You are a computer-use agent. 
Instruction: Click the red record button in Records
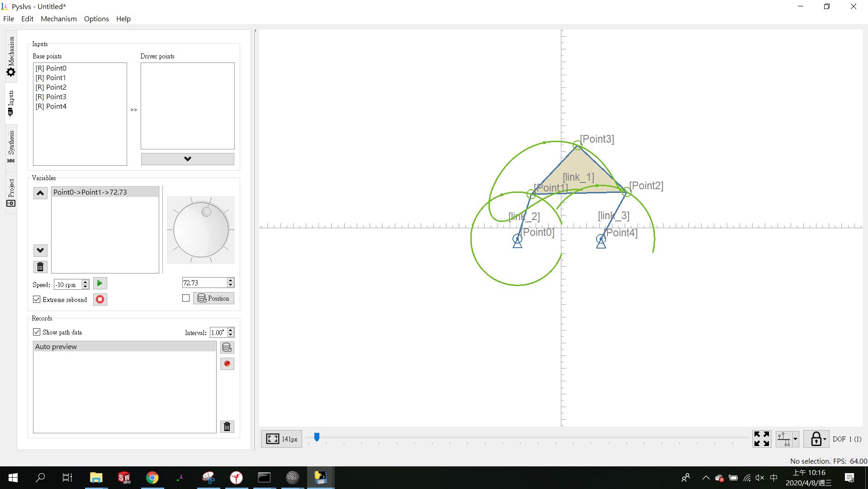tap(227, 364)
